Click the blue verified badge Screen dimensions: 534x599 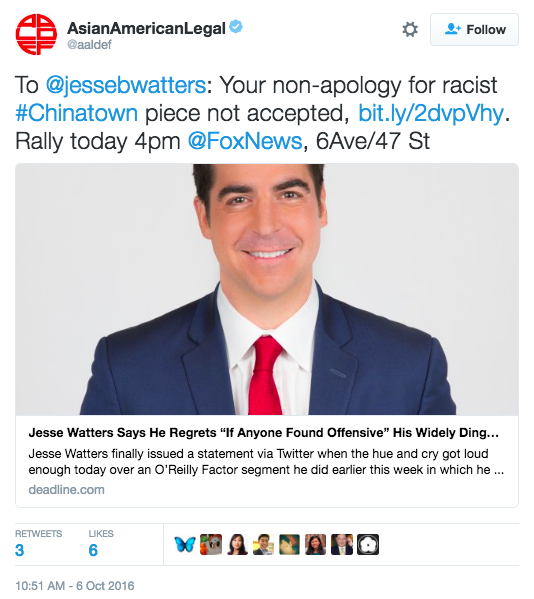tap(236, 27)
